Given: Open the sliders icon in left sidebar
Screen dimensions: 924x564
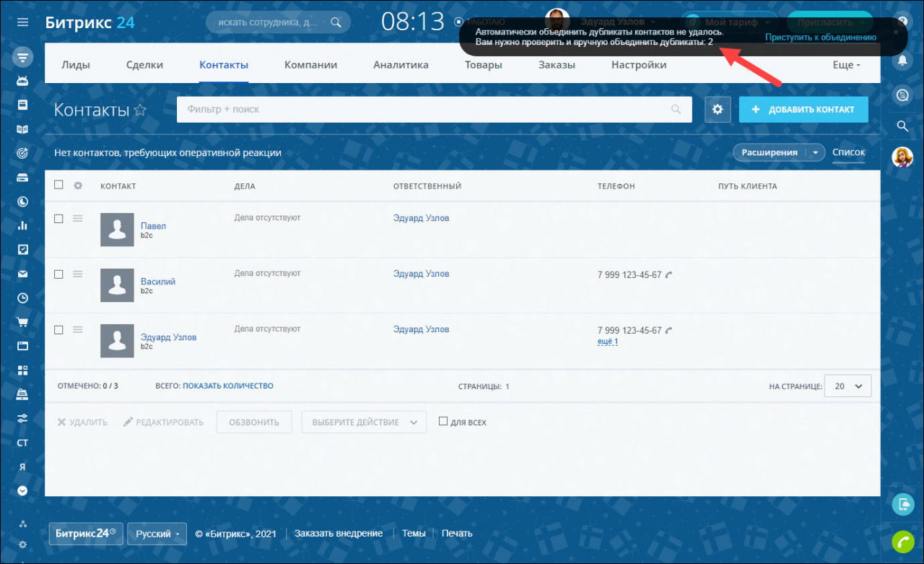Looking at the screenshot, I should [x=22, y=418].
